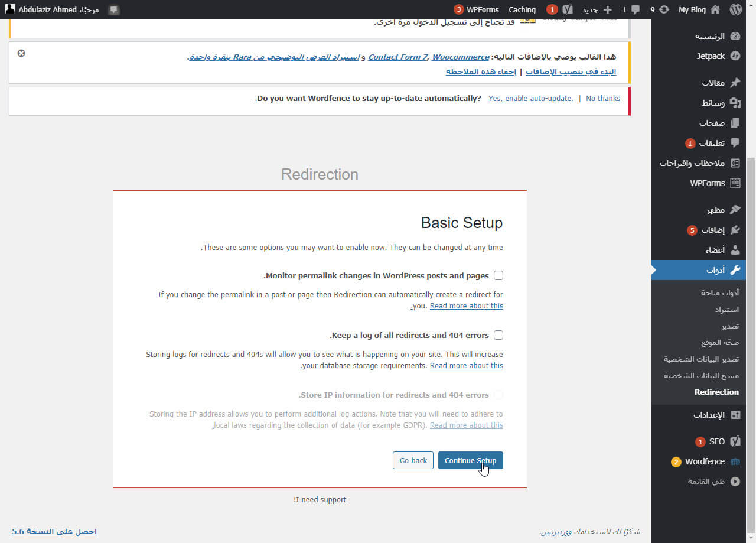The image size is (756, 543).
Task: Click the ملاحظات واقتراحات feedback icon
Action: [x=735, y=163]
